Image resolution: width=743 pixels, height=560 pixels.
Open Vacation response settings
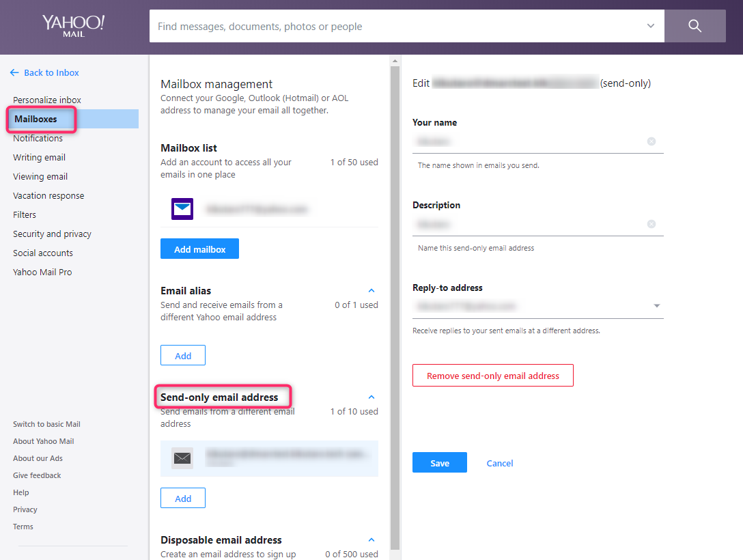pyautogui.click(x=48, y=196)
